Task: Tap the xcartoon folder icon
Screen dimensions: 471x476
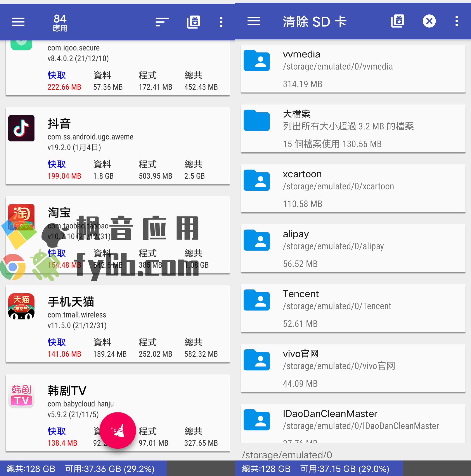Action: (256, 180)
